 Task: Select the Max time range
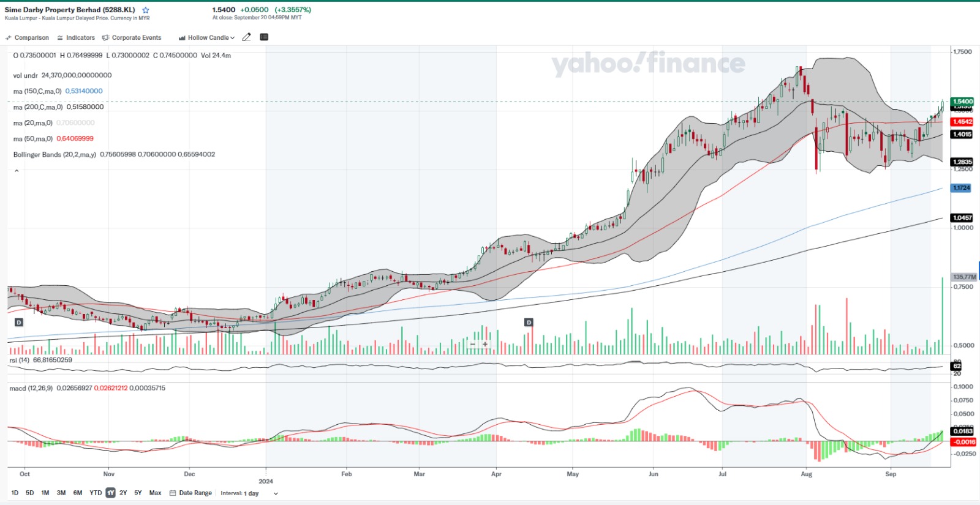pos(155,493)
